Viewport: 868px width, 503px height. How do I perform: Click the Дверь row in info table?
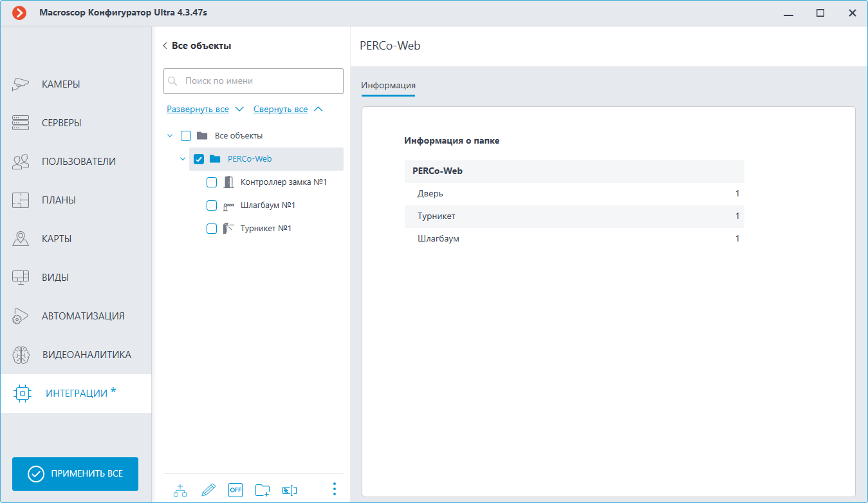574,194
